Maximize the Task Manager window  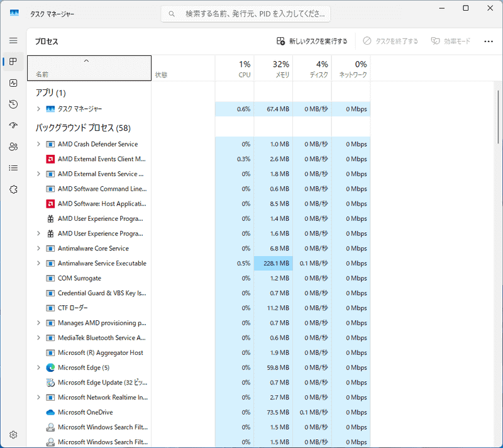click(x=466, y=8)
